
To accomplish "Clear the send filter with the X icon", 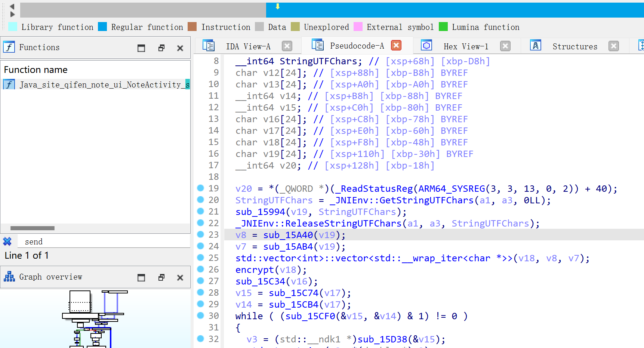I will point(7,241).
